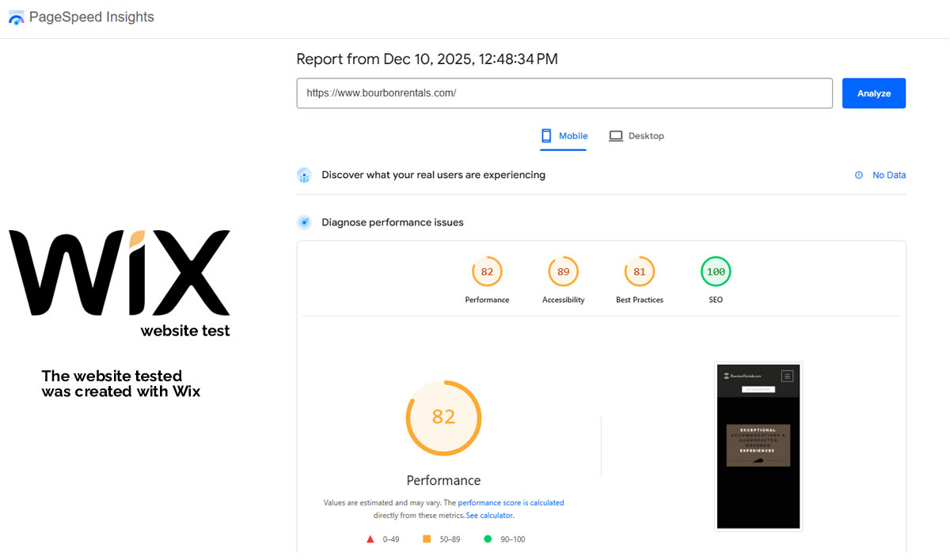The image size is (950, 560).
Task: Click the URL input field with bourbonrentals.com
Action: pos(564,93)
